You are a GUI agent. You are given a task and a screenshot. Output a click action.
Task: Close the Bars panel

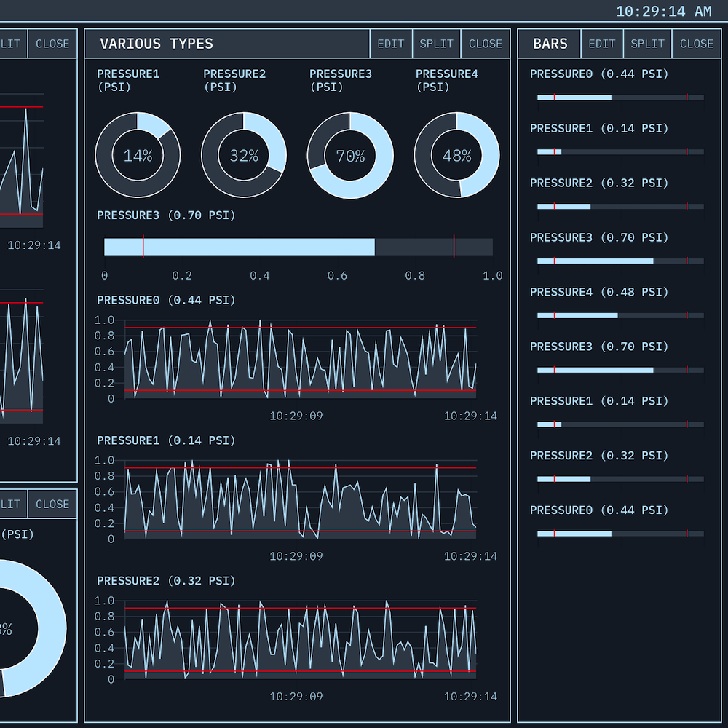(696, 44)
